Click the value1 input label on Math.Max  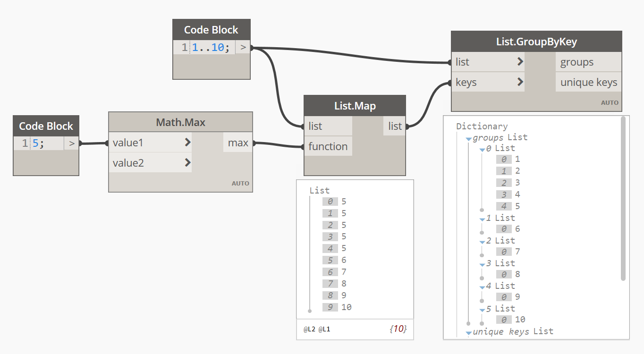click(128, 142)
